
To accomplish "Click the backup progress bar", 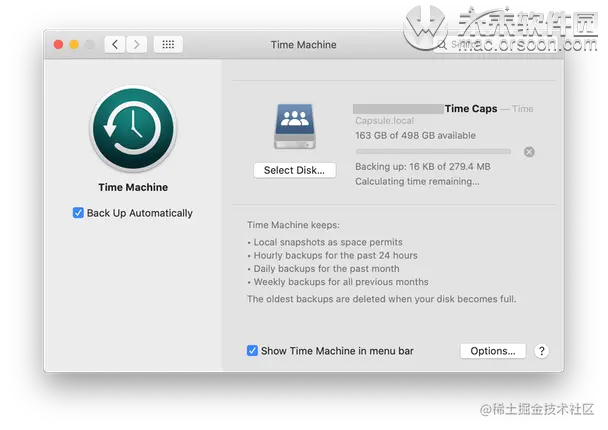I will tap(433, 152).
